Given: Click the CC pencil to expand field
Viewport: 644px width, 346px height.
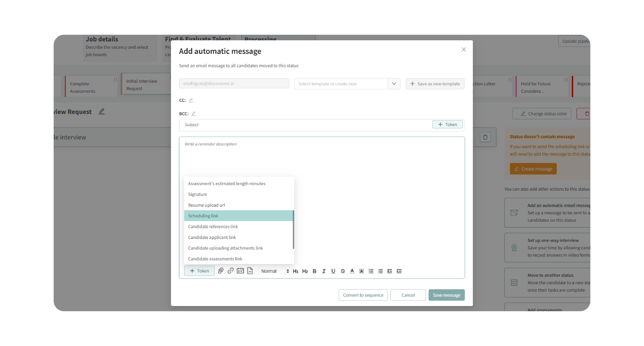Looking at the screenshot, I should (x=191, y=100).
